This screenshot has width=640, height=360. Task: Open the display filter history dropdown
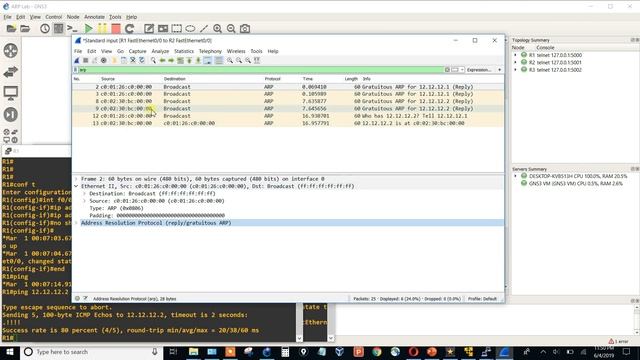(462, 70)
